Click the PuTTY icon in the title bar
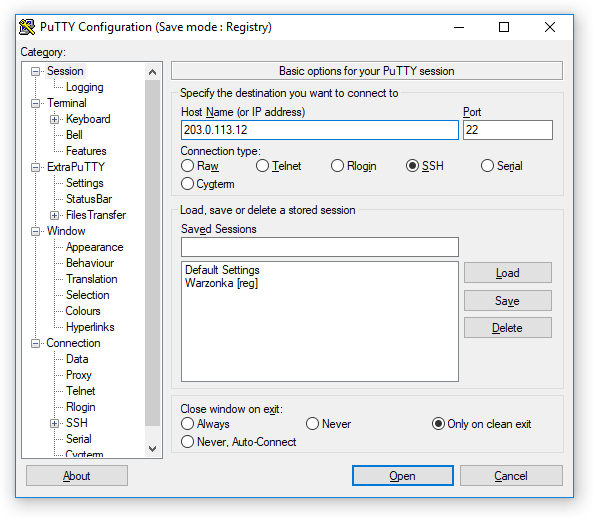593x518 pixels. tap(27, 27)
